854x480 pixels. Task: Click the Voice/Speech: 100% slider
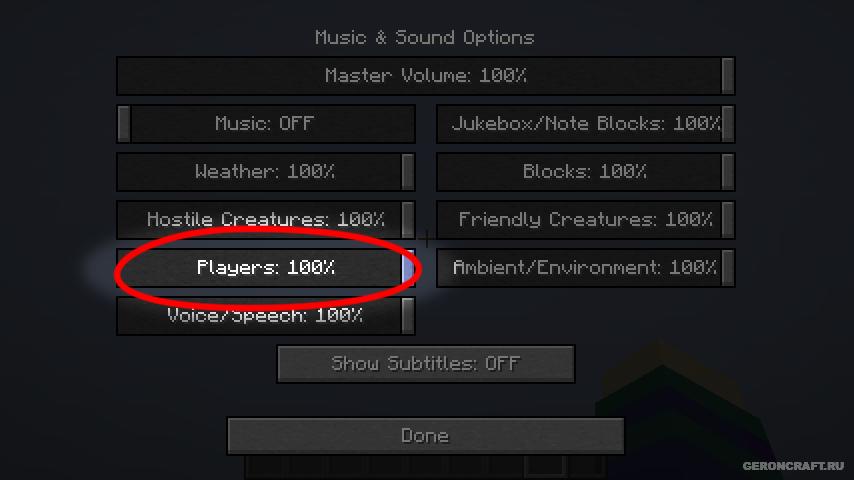[x=266, y=315]
